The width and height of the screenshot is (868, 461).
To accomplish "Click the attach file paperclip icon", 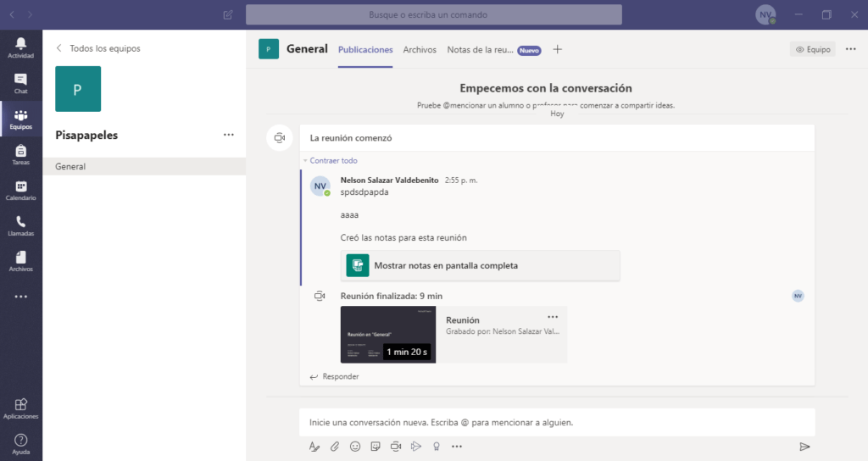I will 335,447.
